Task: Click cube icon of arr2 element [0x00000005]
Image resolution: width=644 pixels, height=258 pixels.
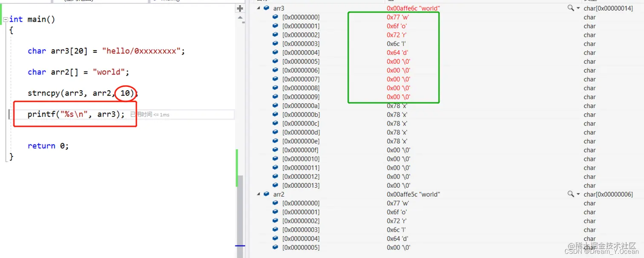Action: (276, 247)
